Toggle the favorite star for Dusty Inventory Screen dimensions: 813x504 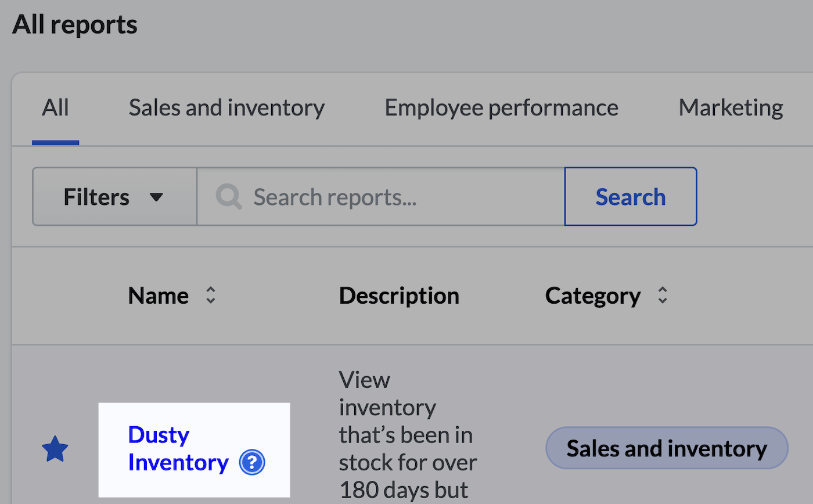point(55,449)
